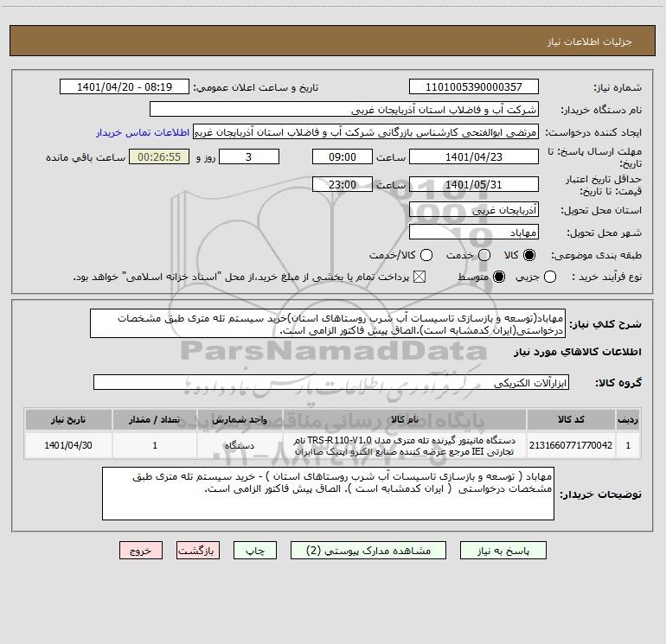This screenshot has width=666, height=644.
Task: Select the خدمت radio button
Action: [484, 255]
